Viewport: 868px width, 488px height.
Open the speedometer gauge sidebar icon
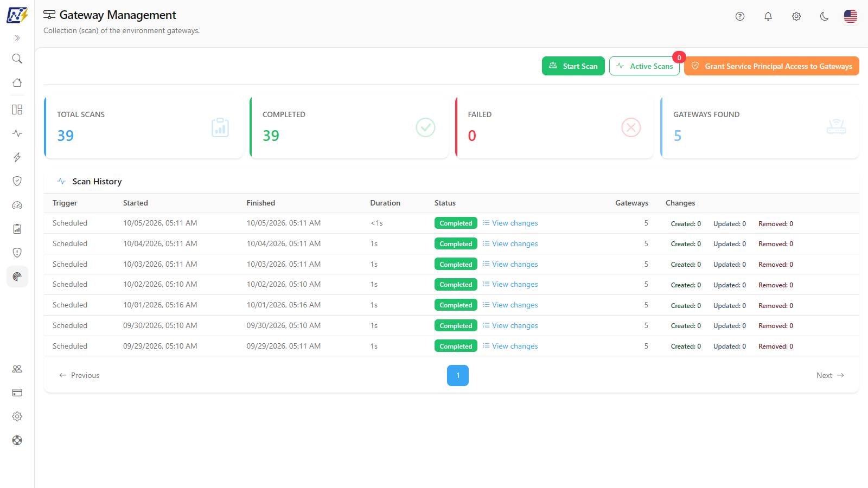click(x=17, y=205)
